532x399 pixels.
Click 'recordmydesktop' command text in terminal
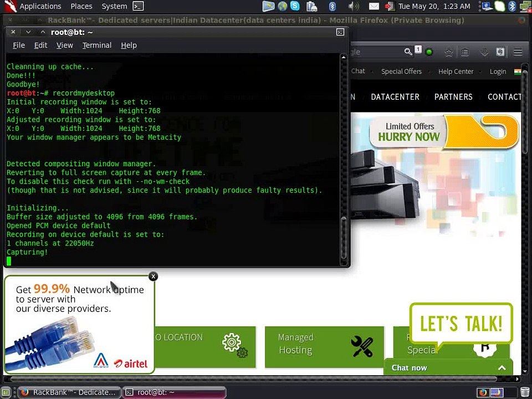click(84, 93)
